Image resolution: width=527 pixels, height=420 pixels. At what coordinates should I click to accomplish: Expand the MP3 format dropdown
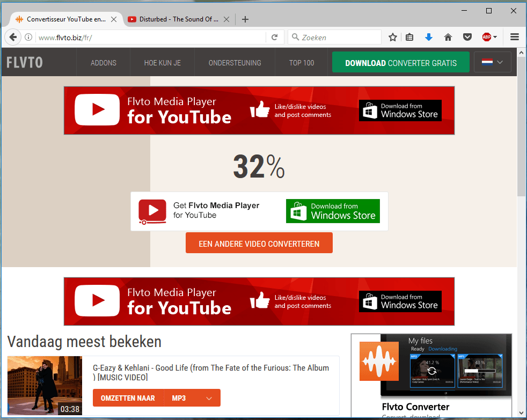(x=192, y=398)
